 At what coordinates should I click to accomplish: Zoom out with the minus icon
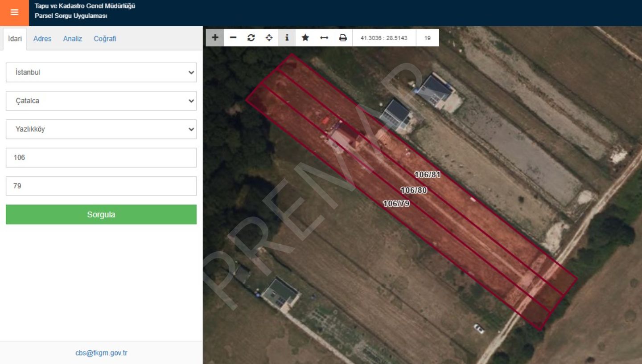233,38
